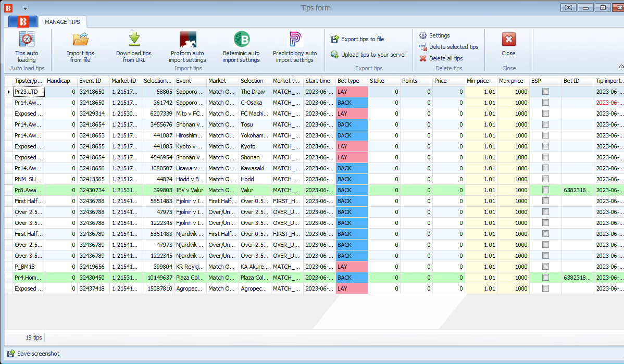This screenshot has width=624, height=364.
Task: Click Export tips to file
Action: (357, 39)
